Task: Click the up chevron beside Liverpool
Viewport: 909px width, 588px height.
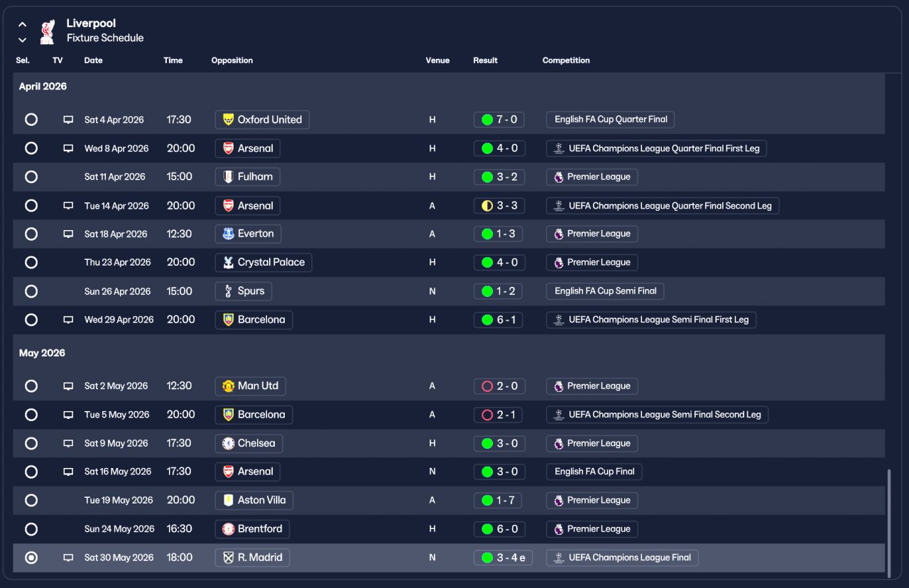Action: coord(22,24)
